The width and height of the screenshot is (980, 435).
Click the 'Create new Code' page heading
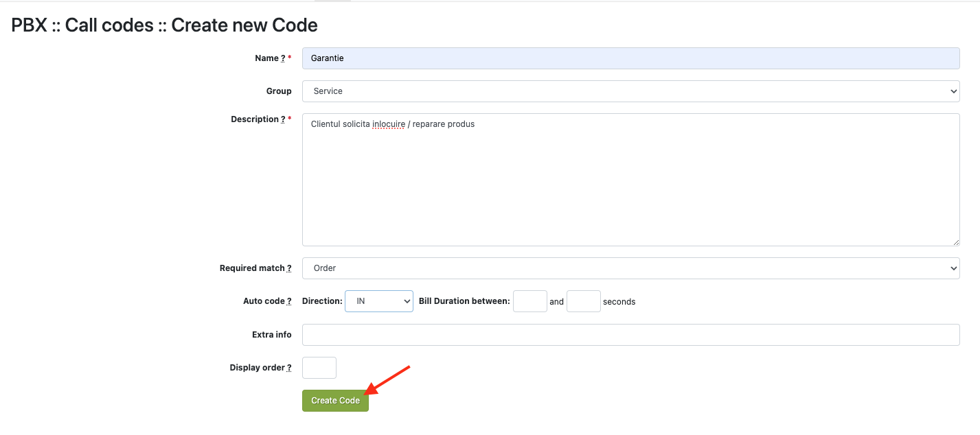point(244,25)
